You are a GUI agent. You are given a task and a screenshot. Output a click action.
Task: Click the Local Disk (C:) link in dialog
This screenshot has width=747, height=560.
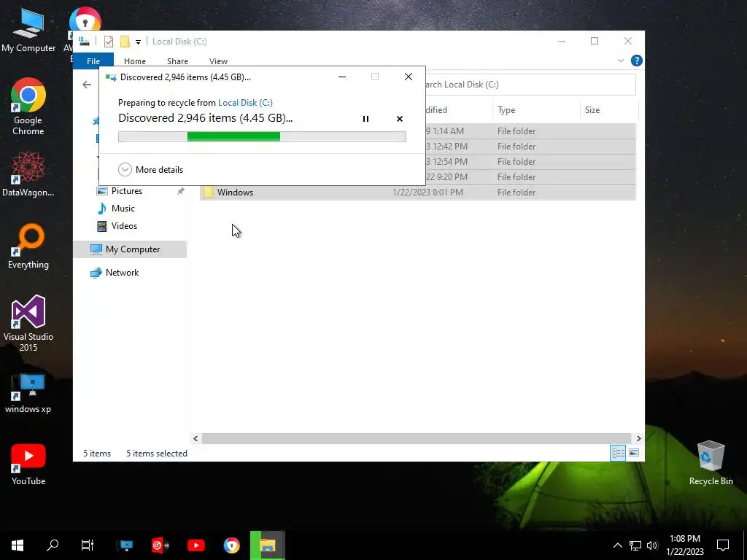(x=245, y=102)
